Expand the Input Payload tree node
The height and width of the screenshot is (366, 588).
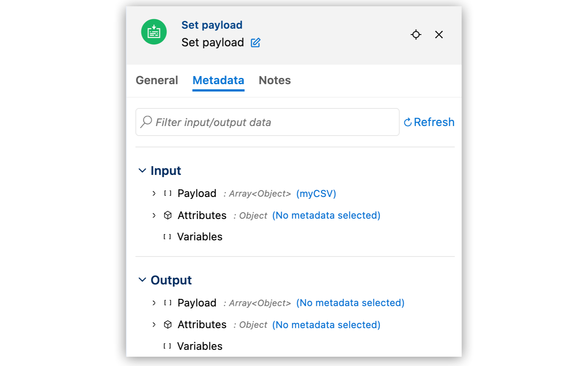(154, 193)
